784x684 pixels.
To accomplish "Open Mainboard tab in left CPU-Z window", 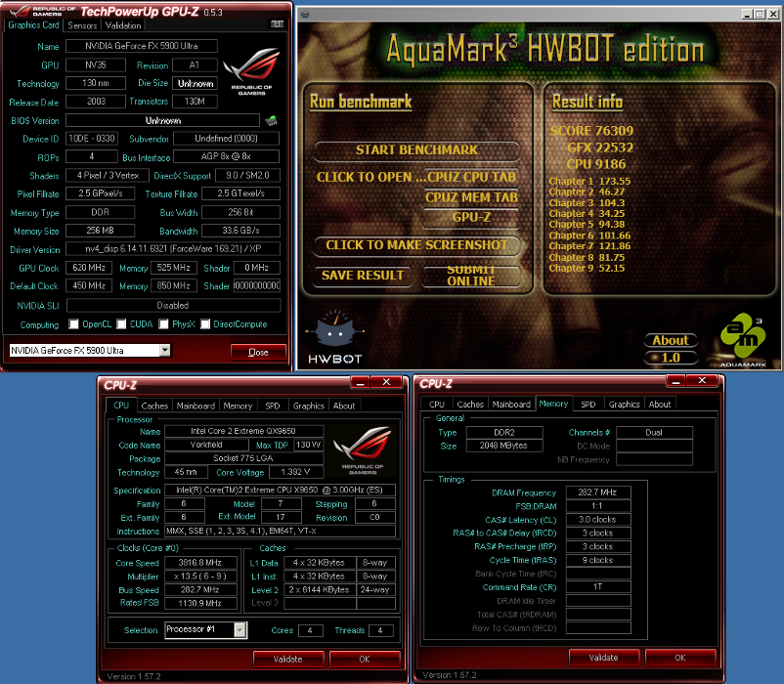I will click(196, 406).
